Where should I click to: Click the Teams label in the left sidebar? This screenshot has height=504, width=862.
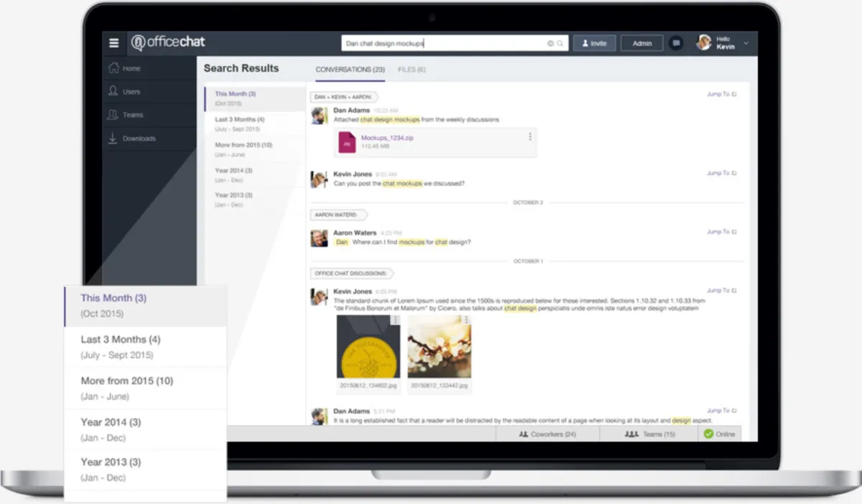[x=133, y=115]
